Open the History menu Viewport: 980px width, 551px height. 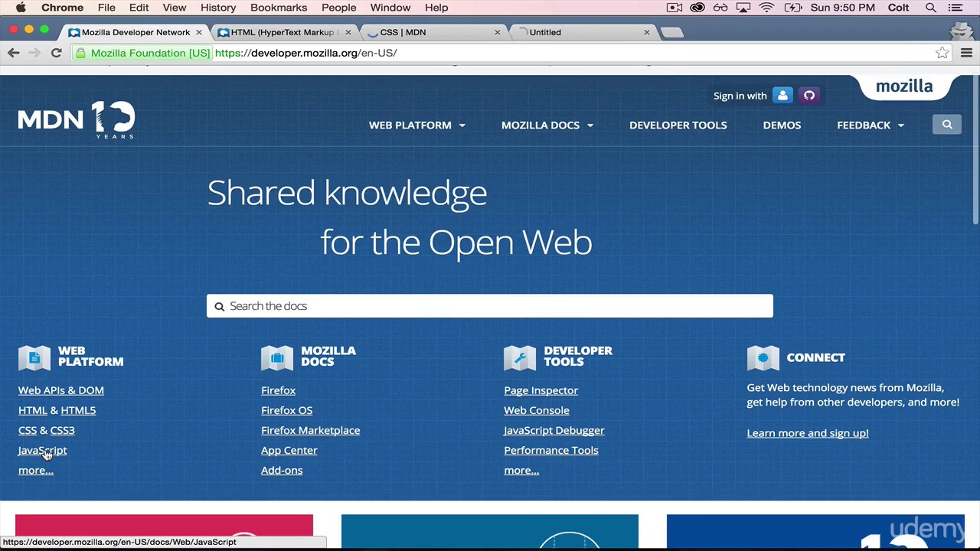pyautogui.click(x=218, y=8)
